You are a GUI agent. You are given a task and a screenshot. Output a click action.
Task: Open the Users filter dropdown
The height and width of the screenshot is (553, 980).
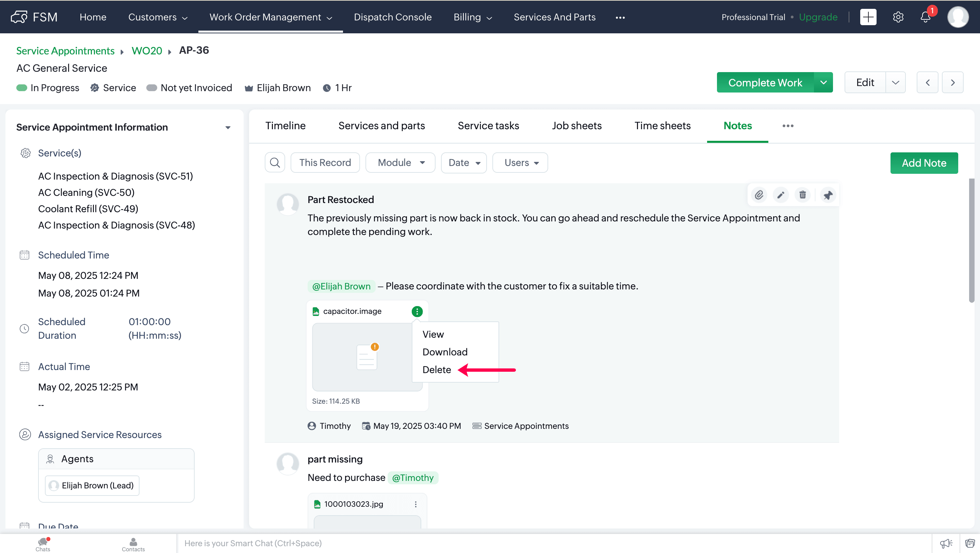[520, 163]
